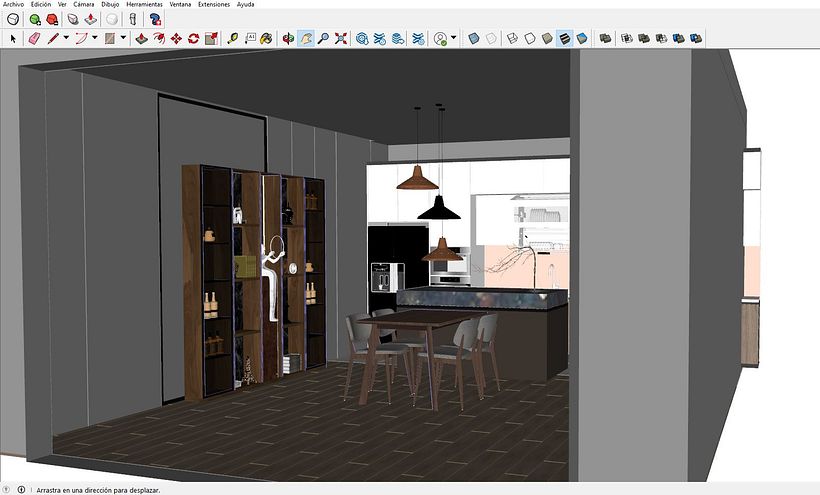Open the Ver menu

(x=62, y=4)
